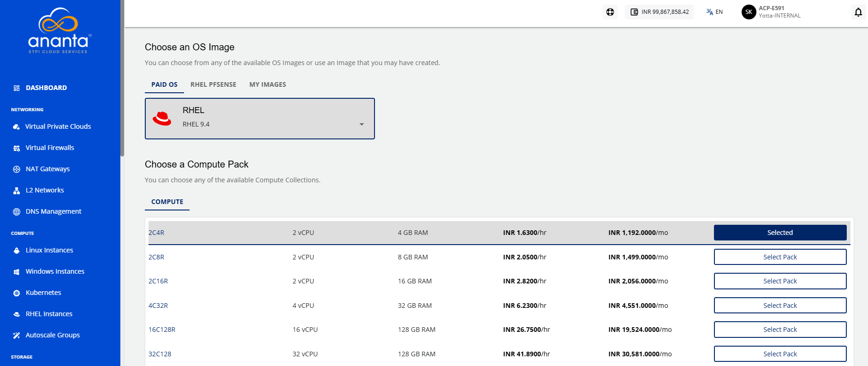The image size is (868, 366).
Task: Click the 32 GB RAM cell
Action: coord(415,306)
